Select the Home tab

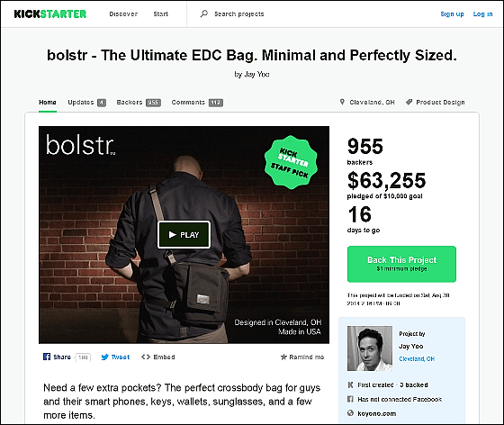[48, 103]
